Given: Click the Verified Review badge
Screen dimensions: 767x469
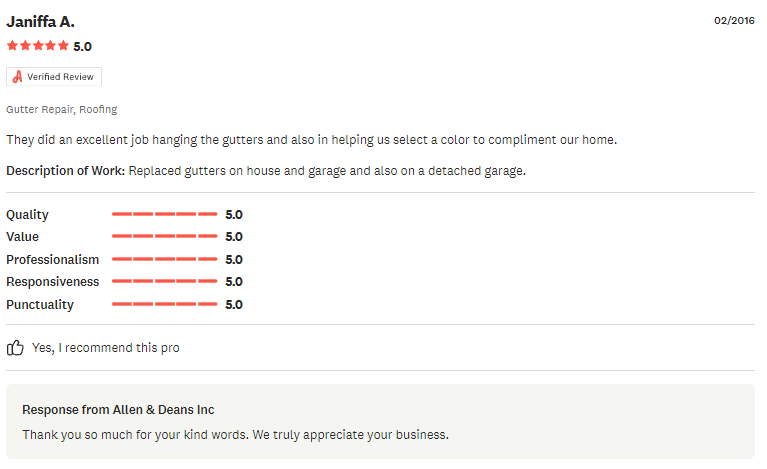Looking at the screenshot, I should 54,77.
